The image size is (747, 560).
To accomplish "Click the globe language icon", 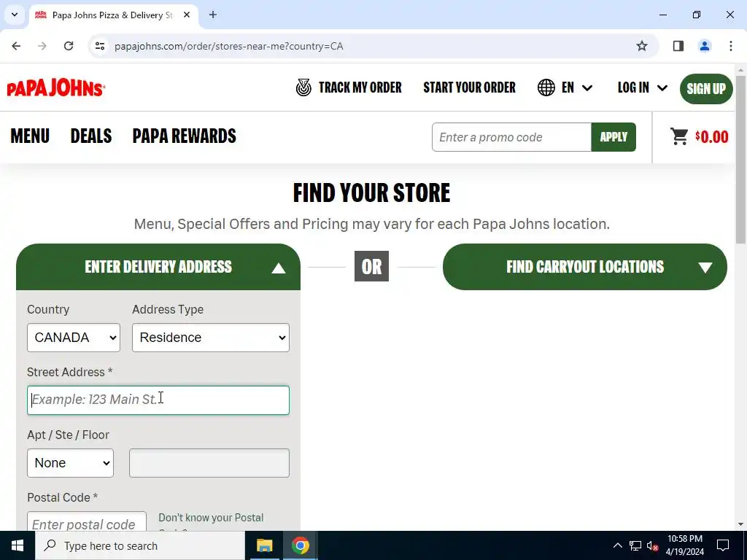I will click(546, 87).
